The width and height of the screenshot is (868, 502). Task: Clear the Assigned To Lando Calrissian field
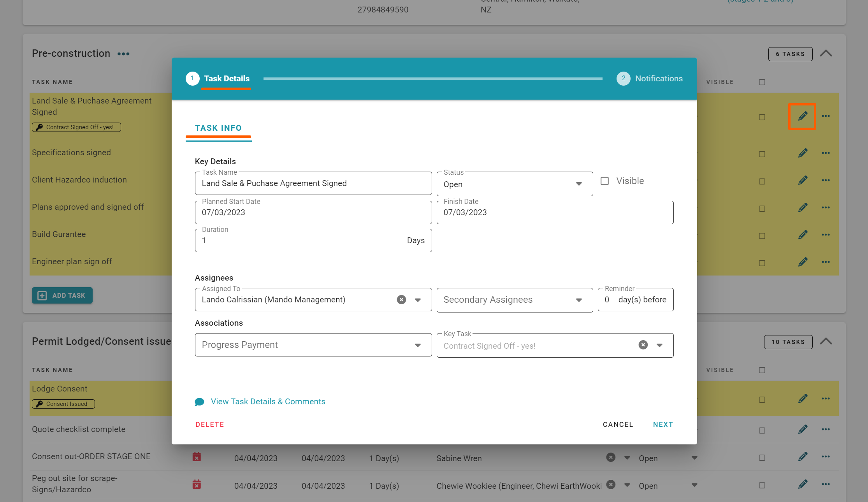pos(401,300)
